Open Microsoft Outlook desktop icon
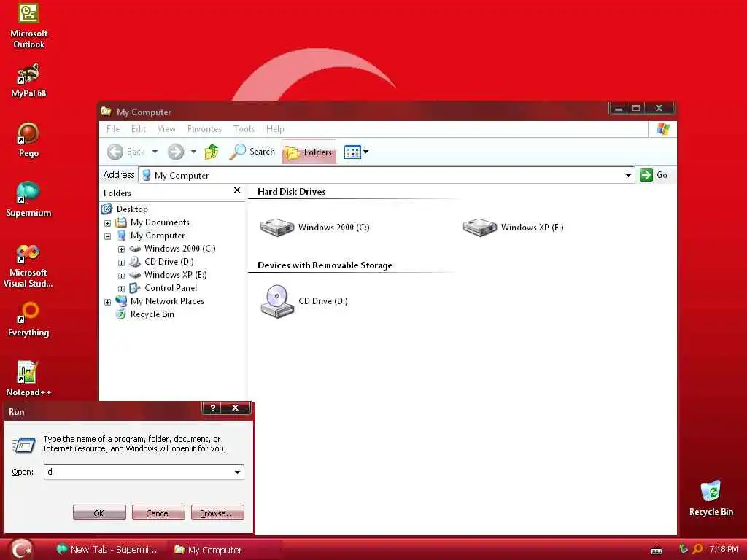This screenshot has width=747, height=560. [x=28, y=26]
